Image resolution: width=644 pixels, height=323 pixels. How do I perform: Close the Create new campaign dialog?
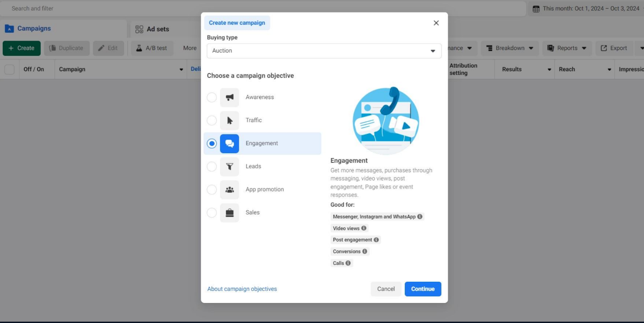click(436, 23)
